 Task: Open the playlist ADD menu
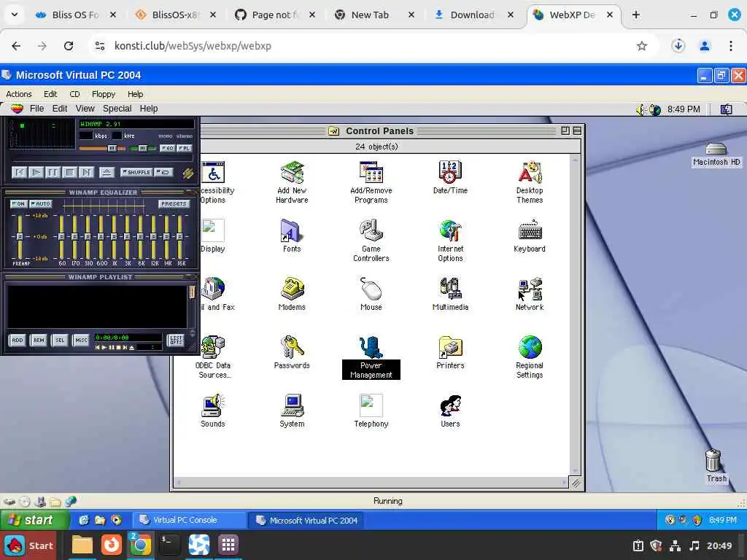[x=18, y=340]
